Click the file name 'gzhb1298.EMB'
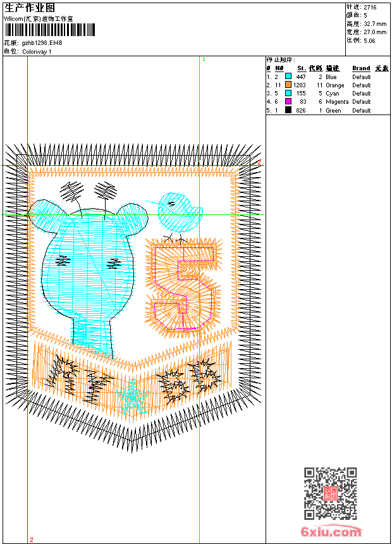 coord(42,43)
